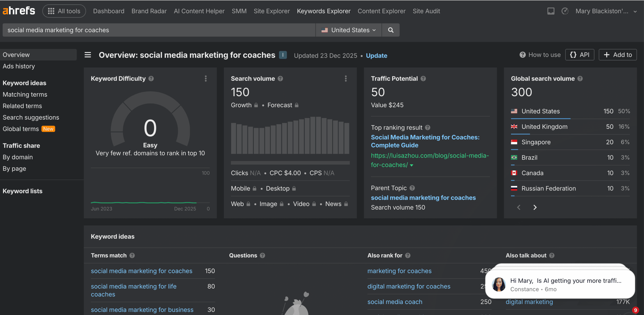644x315 pixels.
Task: Go to next page of countries list
Action: pos(535,207)
